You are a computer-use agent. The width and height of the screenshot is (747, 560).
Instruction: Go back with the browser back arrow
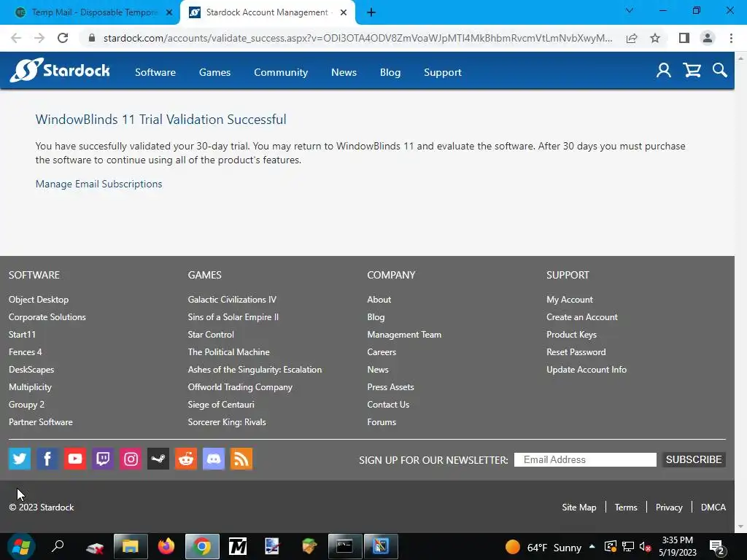point(16,38)
